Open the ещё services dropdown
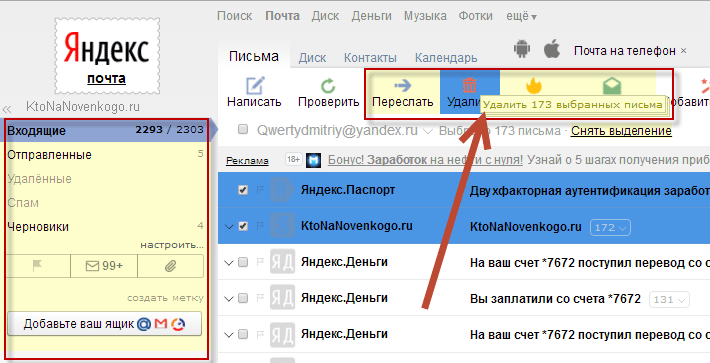 pyautogui.click(x=521, y=16)
